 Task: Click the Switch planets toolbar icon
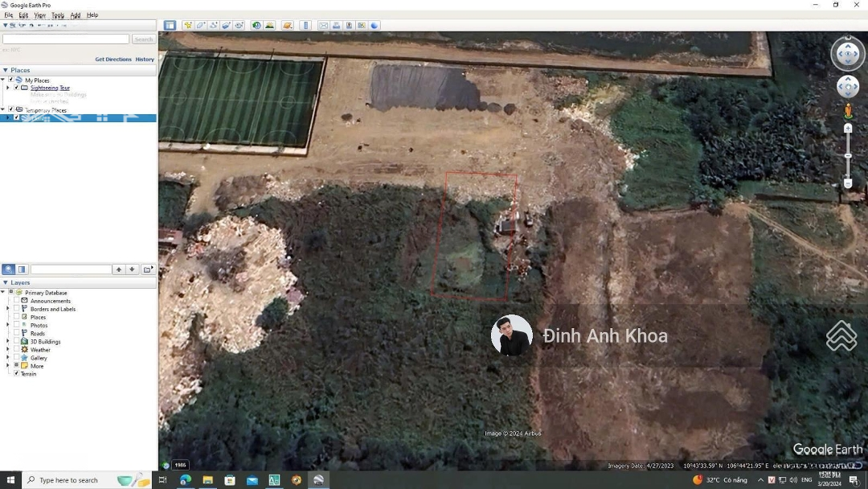coord(288,26)
